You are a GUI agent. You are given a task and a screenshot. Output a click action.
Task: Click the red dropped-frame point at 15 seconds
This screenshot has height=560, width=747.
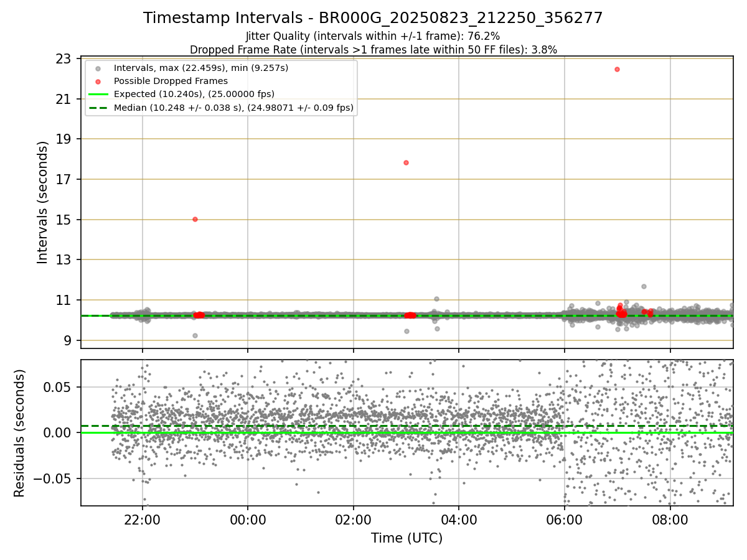195,219
